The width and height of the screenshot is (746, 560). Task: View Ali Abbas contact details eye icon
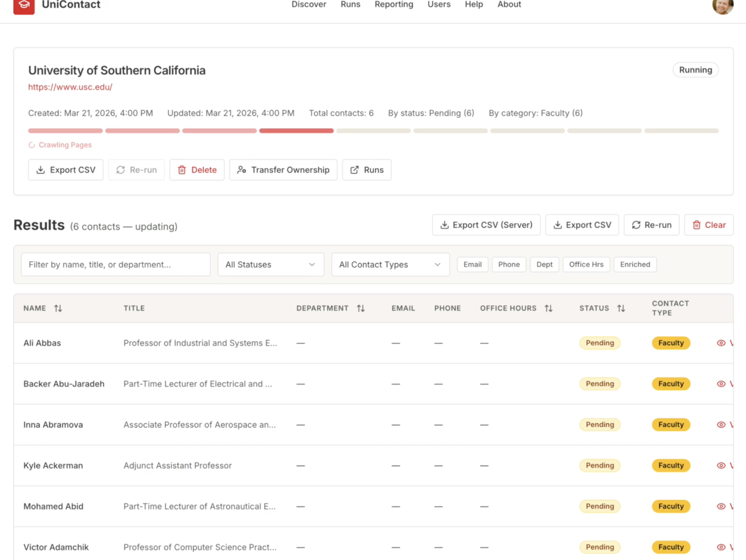[721, 343]
